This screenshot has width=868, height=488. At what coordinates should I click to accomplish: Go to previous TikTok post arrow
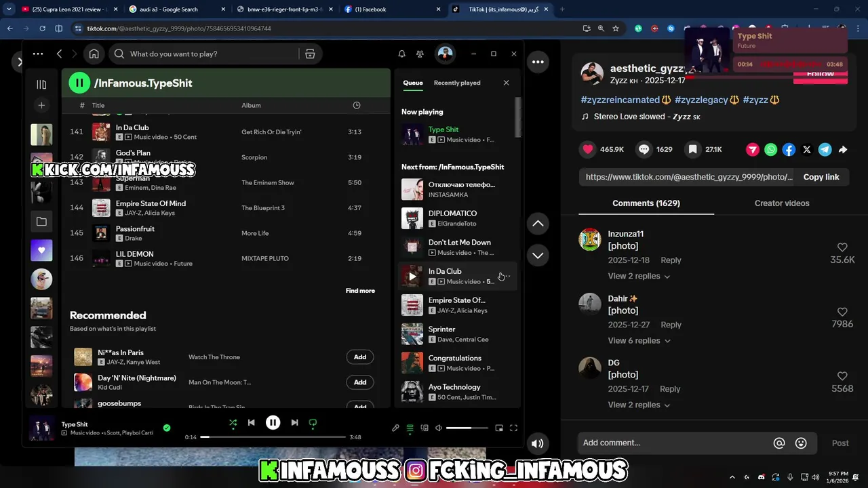538,224
